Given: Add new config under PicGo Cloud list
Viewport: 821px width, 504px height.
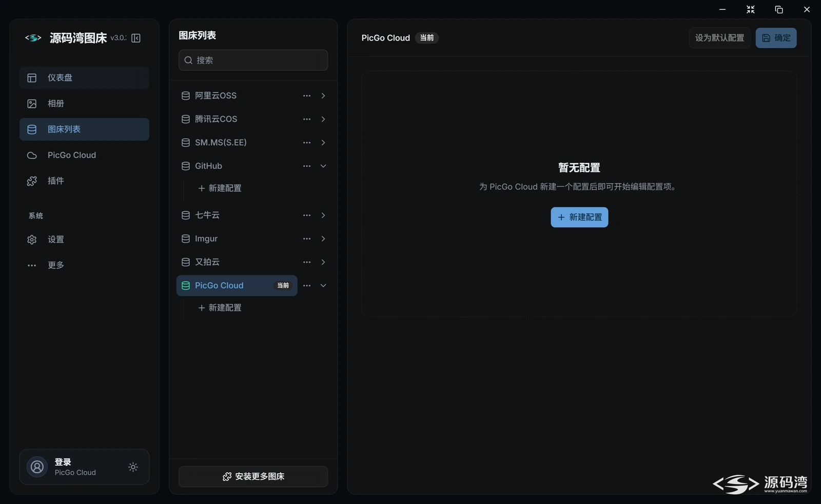Looking at the screenshot, I should pos(220,308).
